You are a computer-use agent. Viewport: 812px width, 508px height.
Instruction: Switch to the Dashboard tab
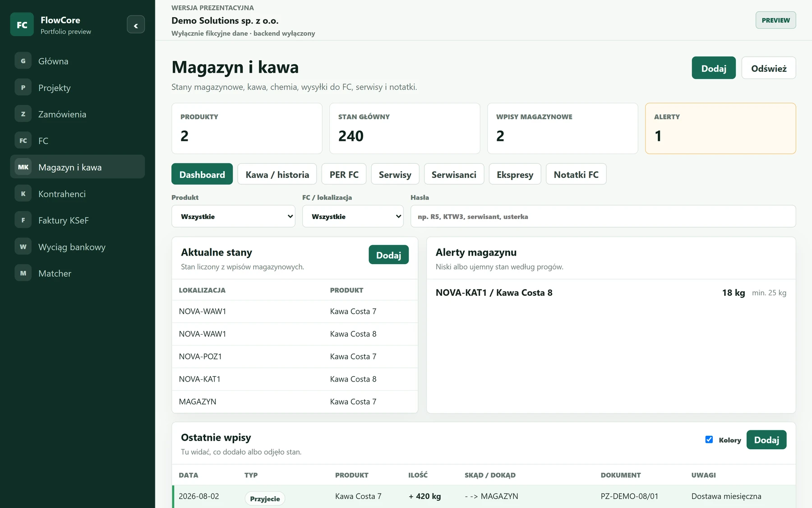[x=202, y=174]
